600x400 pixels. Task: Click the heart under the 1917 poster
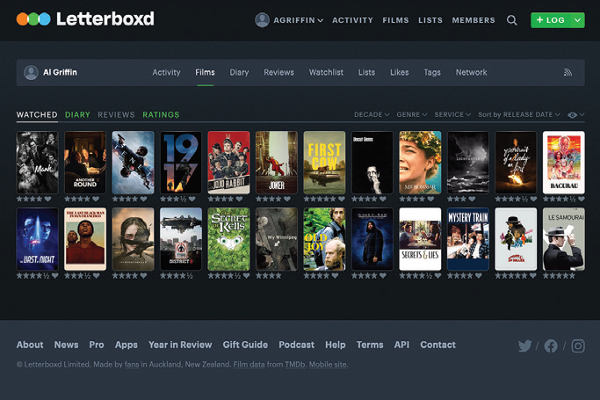pyautogui.click(x=192, y=199)
